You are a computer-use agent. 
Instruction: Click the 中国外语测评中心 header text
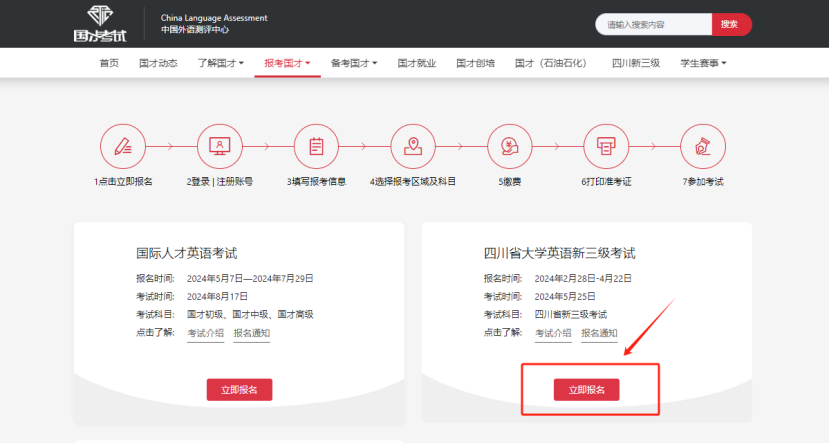[195, 30]
